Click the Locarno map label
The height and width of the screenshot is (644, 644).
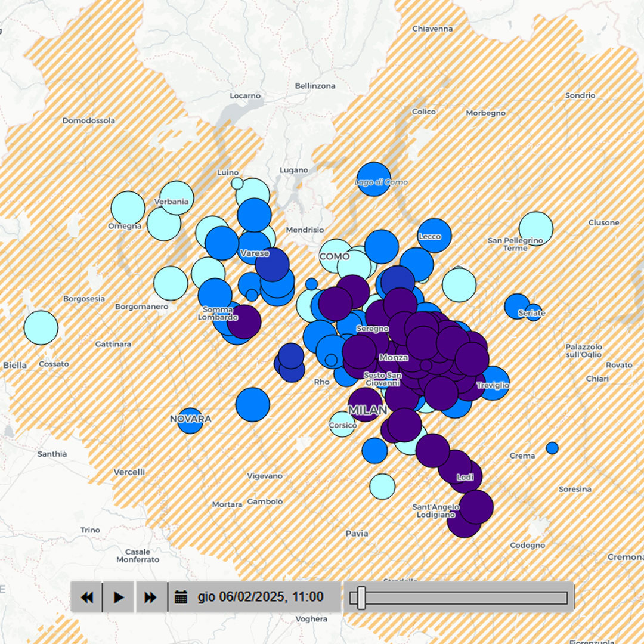click(245, 95)
